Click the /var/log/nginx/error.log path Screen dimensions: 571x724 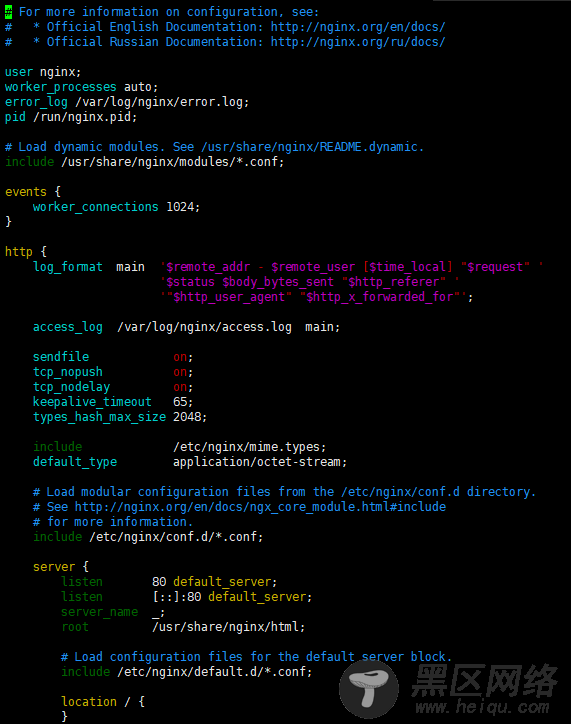coord(159,102)
